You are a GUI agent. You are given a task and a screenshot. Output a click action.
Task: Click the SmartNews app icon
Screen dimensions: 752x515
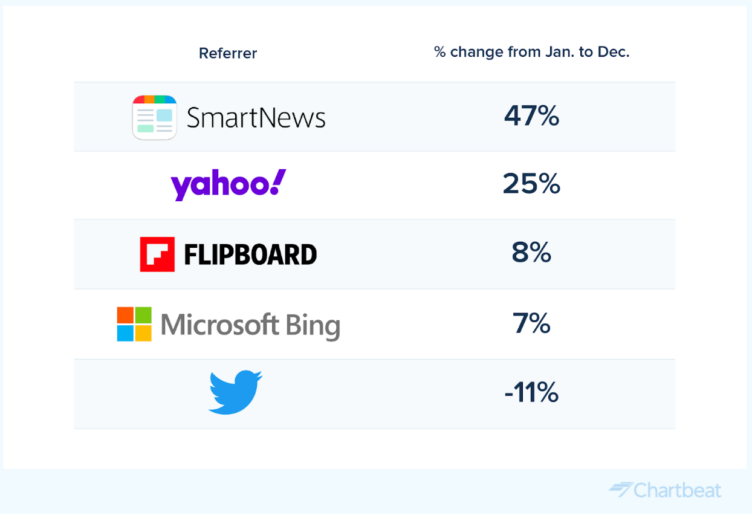click(x=154, y=117)
